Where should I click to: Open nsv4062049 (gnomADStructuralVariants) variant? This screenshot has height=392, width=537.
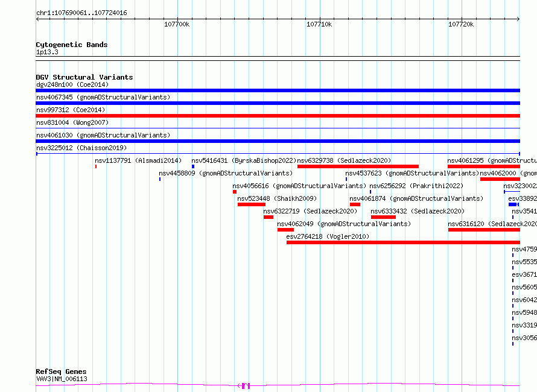344,224
